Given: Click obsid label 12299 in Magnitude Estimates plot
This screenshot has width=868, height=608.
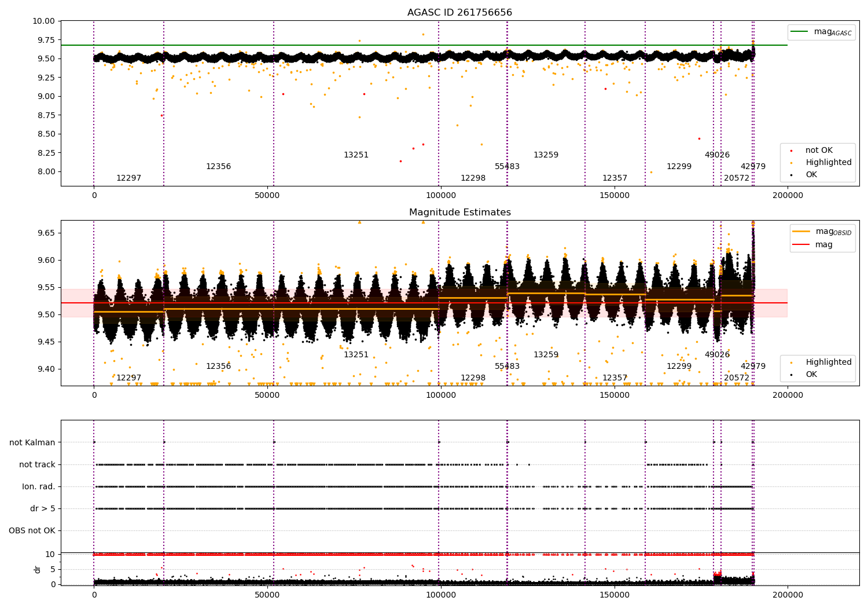Looking at the screenshot, I should (679, 367).
